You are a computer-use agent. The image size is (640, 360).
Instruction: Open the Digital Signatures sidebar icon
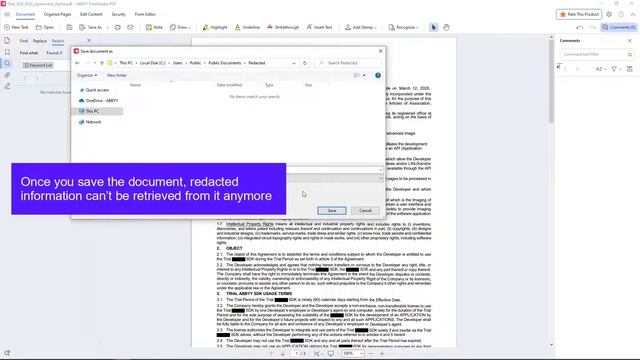coord(7,86)
